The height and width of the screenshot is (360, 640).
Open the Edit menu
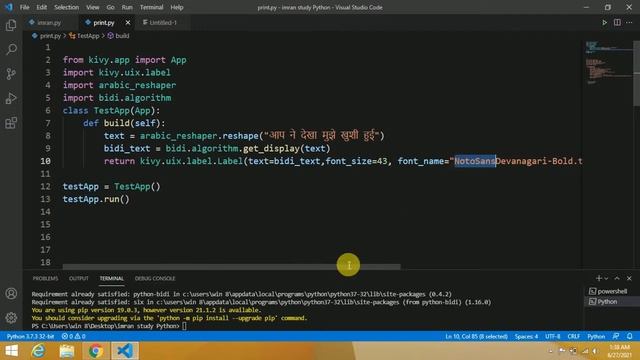click(42, 7)
